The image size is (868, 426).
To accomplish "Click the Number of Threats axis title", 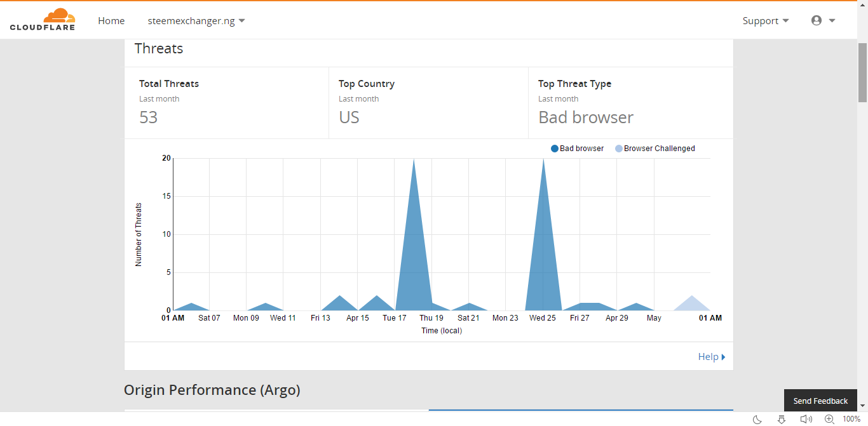I will click(x=139, y=234).
